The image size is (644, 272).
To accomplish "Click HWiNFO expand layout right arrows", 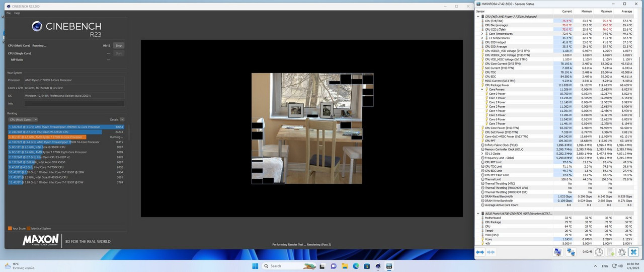I will 480,252.
